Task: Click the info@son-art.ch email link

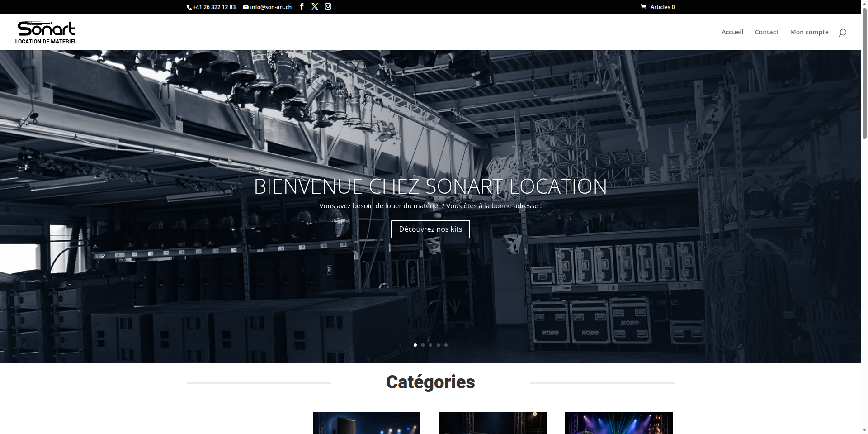Action: [267, 7]
